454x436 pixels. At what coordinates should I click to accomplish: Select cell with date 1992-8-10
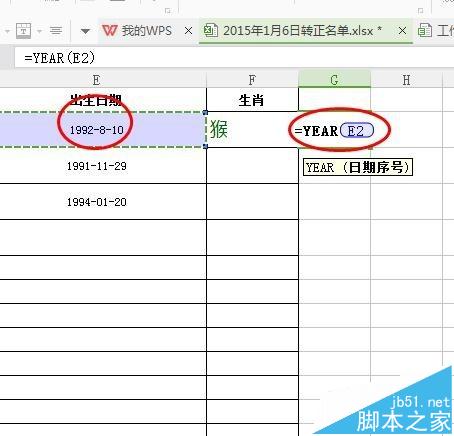click(x=103, y=129)
